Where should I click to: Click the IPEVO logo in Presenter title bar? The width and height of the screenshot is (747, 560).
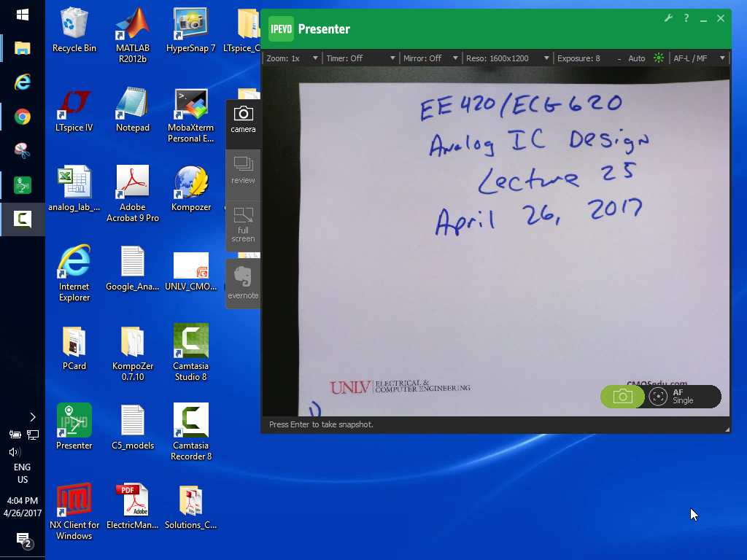click(281, 29)
